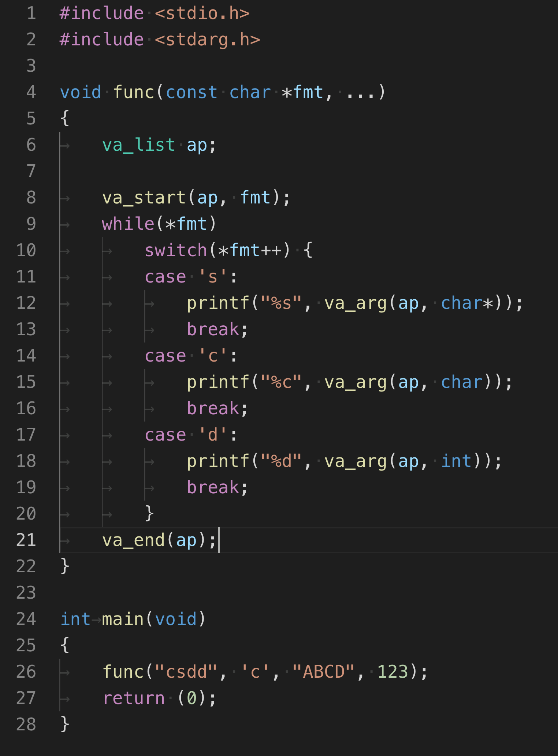The width and height of the screenshot is (558, 756).
Task: Click line number 3 in the gutter
Action: [x=31, y=66]
